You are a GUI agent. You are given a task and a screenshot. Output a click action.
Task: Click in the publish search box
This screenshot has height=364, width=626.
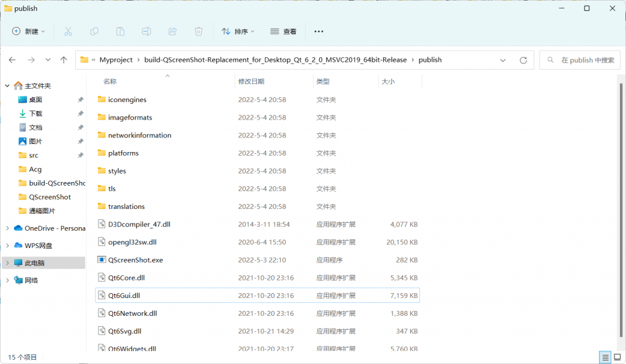pos(580,60)
